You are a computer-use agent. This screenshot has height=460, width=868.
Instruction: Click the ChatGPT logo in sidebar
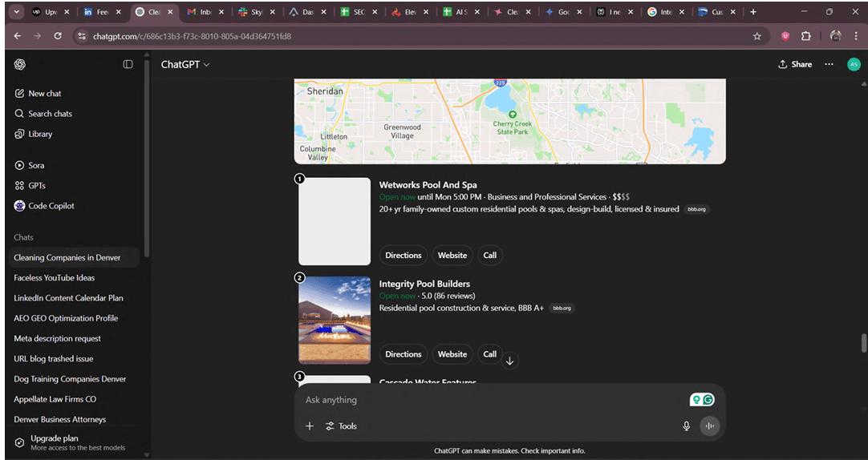(20, 64)
